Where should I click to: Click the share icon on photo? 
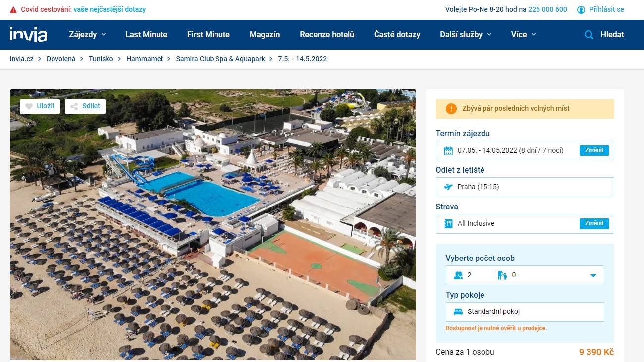point(74,106)
